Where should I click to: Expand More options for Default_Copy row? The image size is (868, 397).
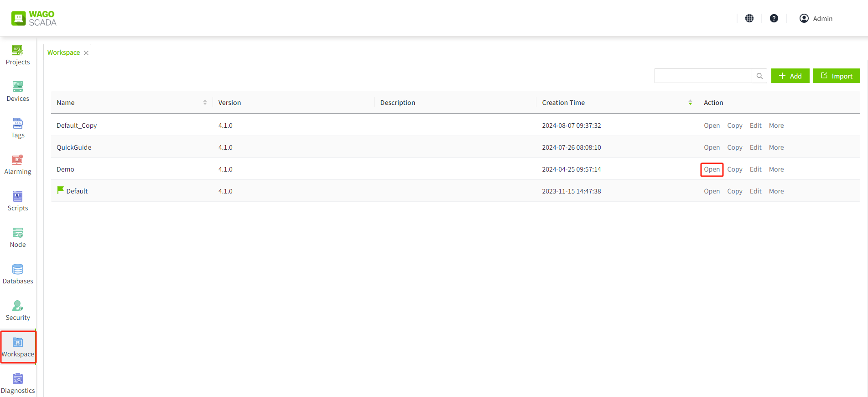(776, 125)
